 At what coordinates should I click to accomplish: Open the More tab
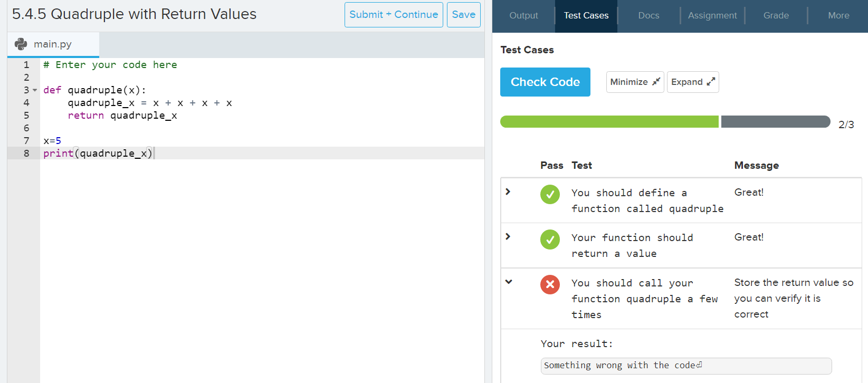click(838, 16)
